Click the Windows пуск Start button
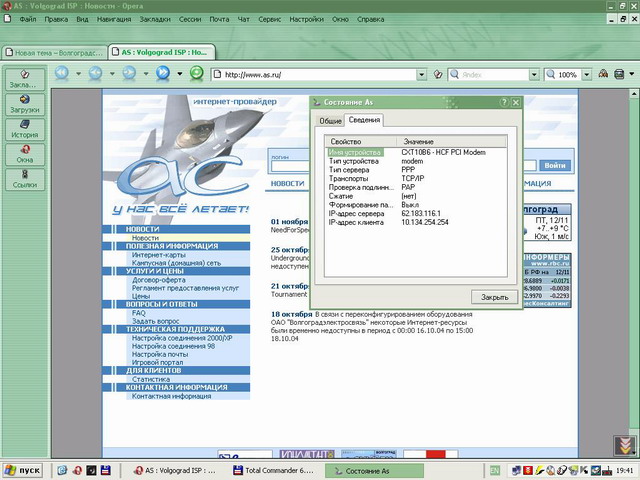This screenshot has height=480, width=640. (x=24, y=469)
